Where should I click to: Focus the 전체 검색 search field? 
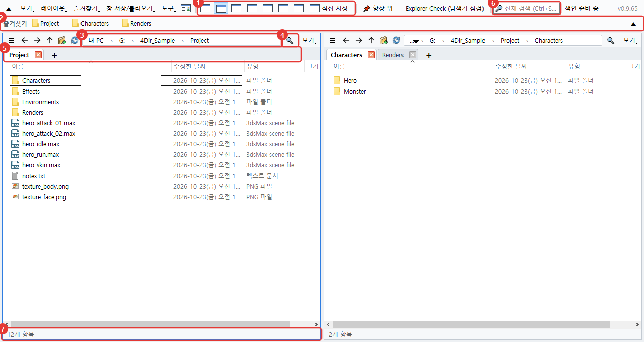pyautogui.click(x=526, y=8)
